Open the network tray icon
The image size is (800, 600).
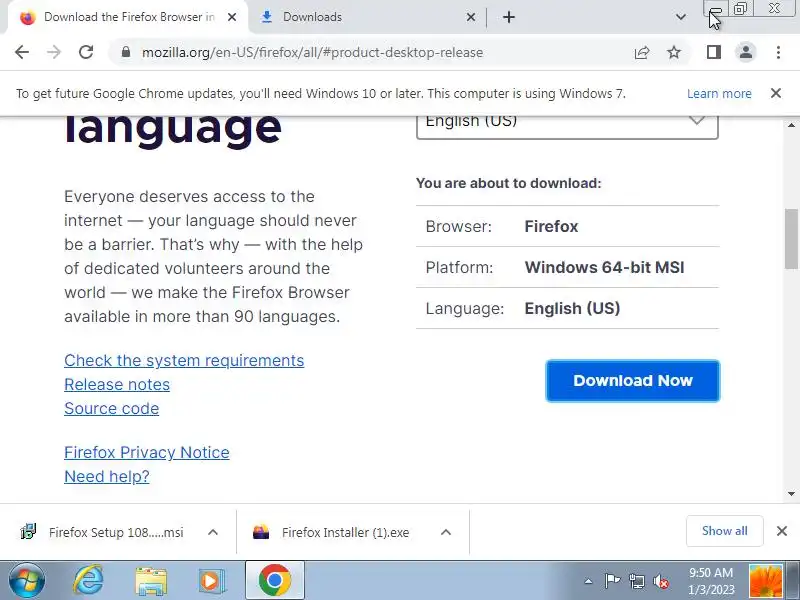pos(637,581)
